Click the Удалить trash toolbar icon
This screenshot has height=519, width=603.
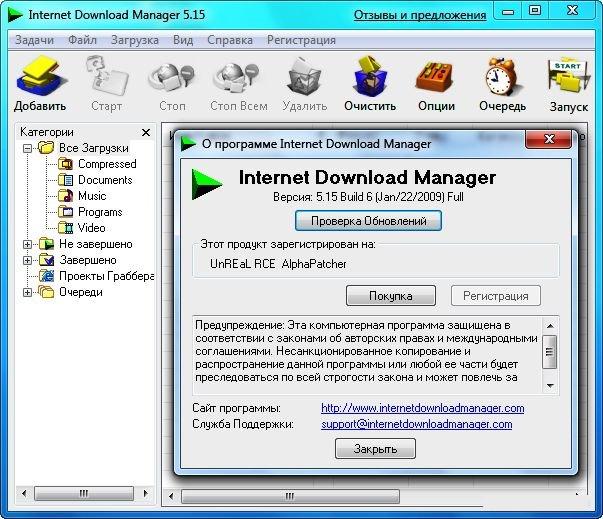pos(304,77)
